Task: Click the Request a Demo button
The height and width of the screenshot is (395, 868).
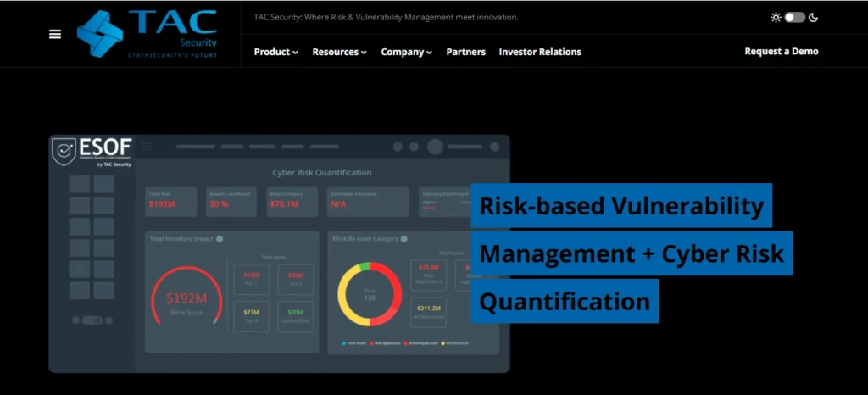Action: [x=781, y=52]
